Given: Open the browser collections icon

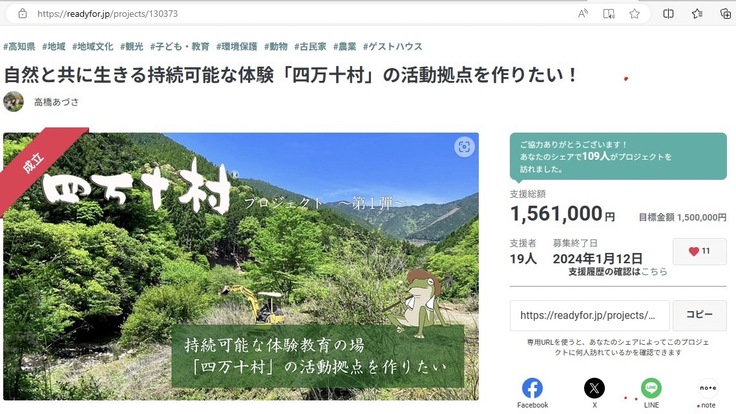Looking at the screenshot, I should 726,14.
